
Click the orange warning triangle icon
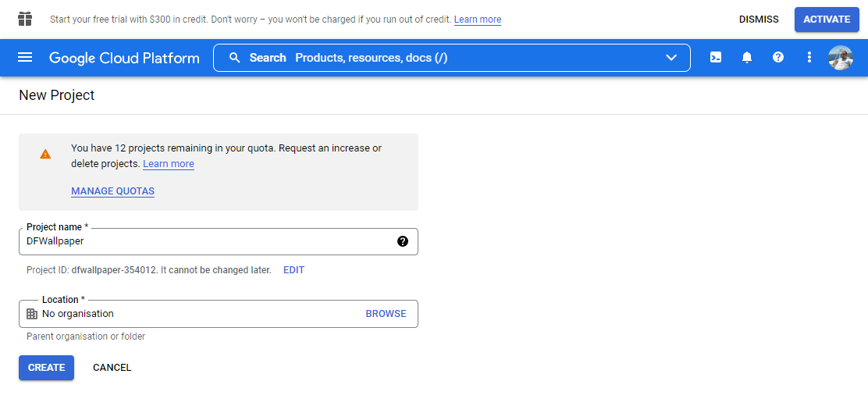[x=45, y=154]
